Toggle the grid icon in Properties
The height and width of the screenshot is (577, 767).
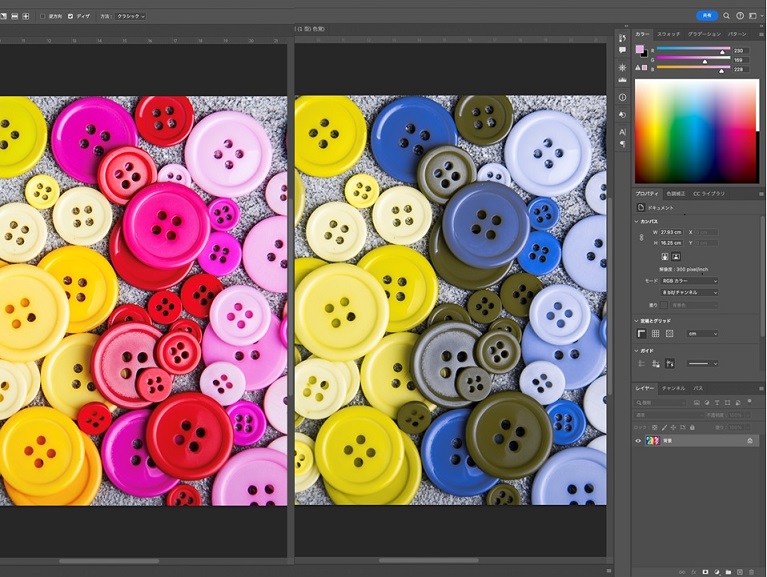(x=655, y=333)
